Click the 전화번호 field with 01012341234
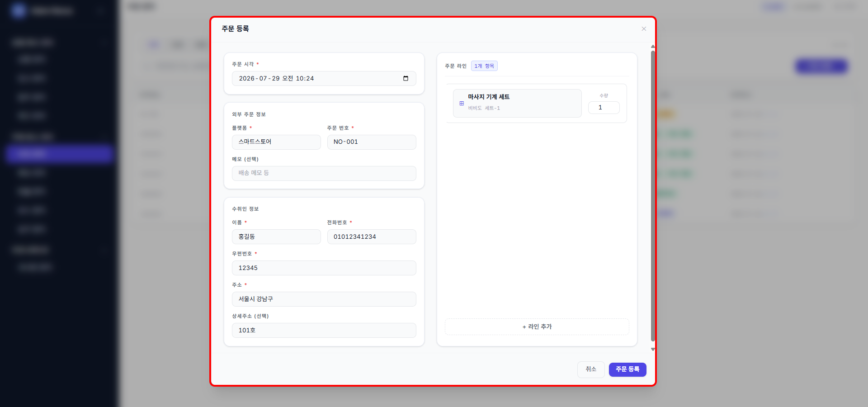Screen dimensions: 868x407 (372, 237)
